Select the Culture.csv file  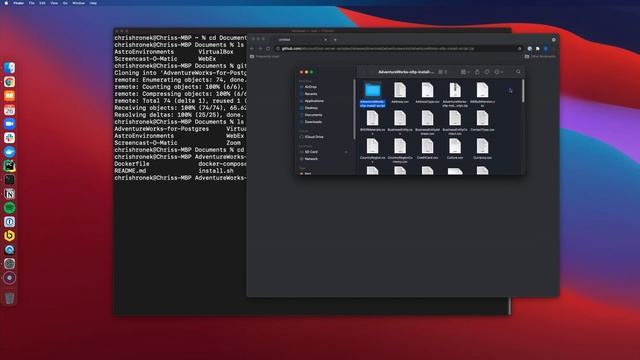(x=455, y=149)
